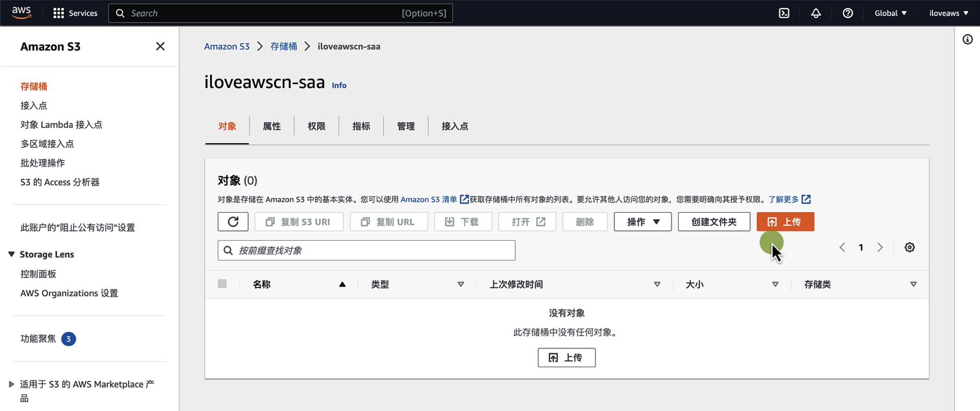Image resolution: width=980 pixels, height=411 pixels.
Task: Open the Services grid menu
Action: pyautogui.click(x=75, y=13)
